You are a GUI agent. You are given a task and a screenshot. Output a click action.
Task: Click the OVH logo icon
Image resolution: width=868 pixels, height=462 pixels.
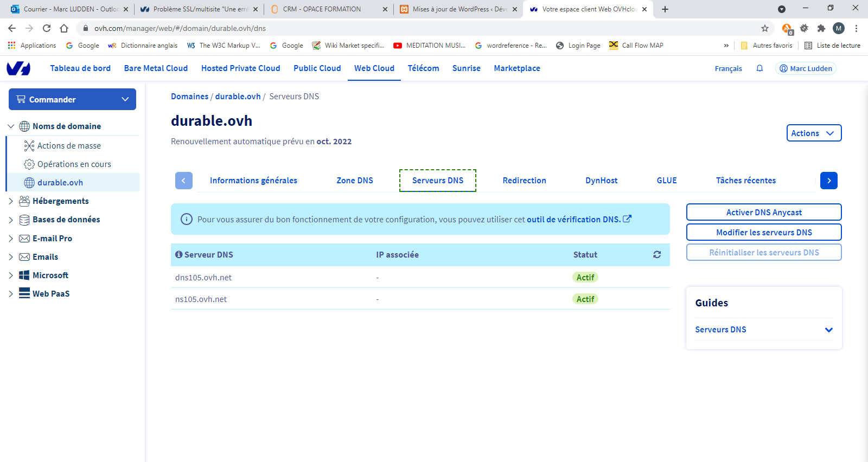tap(18, 68)
